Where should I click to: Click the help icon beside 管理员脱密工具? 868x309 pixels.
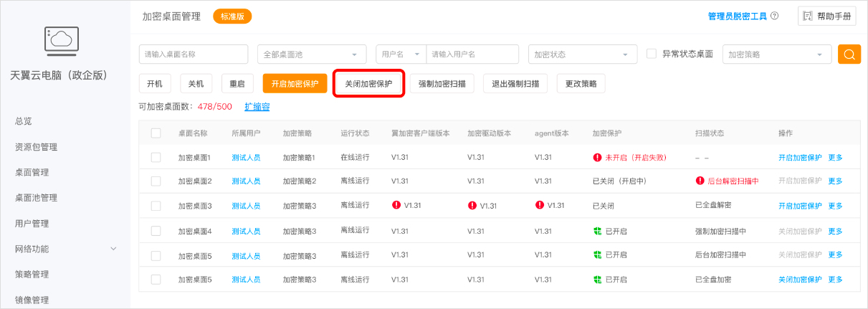pos(775,16)
